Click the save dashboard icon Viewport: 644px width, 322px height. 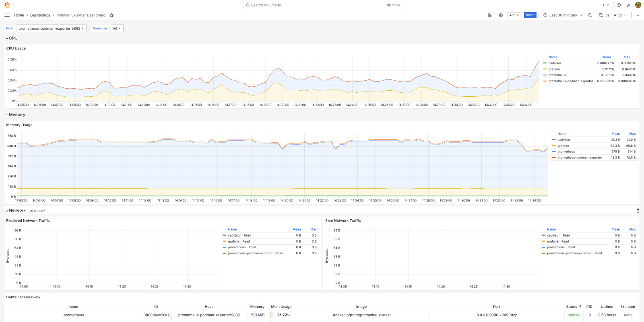490,15
